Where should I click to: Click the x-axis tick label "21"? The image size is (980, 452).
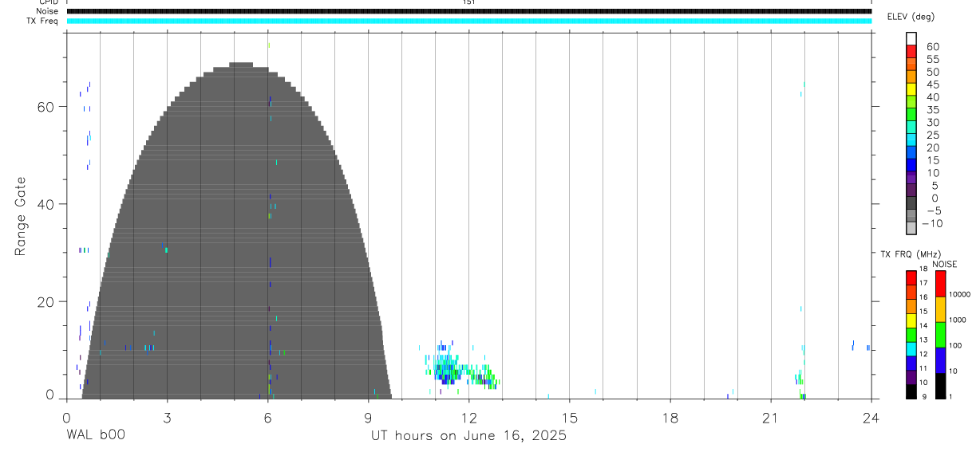coord(770,417)
